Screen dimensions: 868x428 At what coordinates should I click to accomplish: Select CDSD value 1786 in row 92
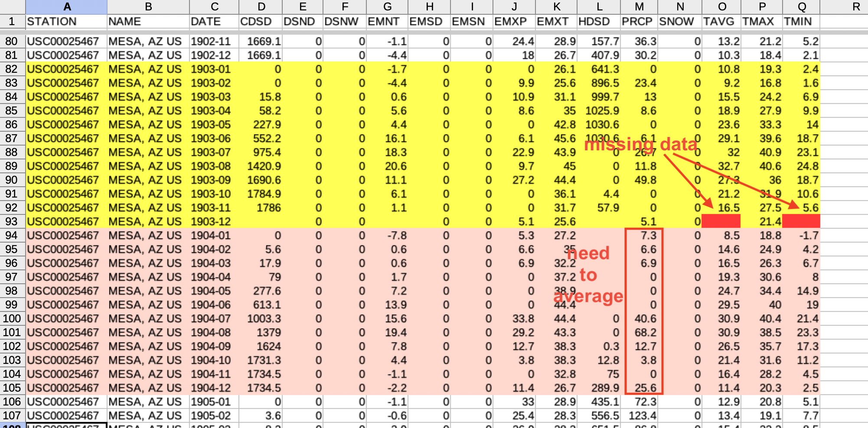[261, 208]
